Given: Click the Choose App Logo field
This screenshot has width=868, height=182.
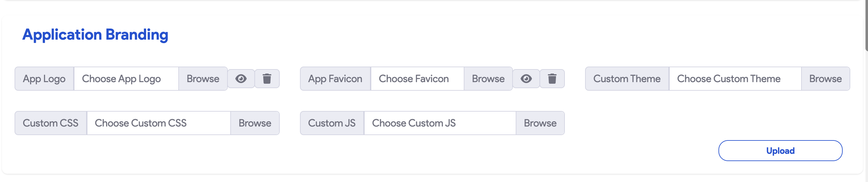Looking at the screenshot, I should tap(126, 79).
